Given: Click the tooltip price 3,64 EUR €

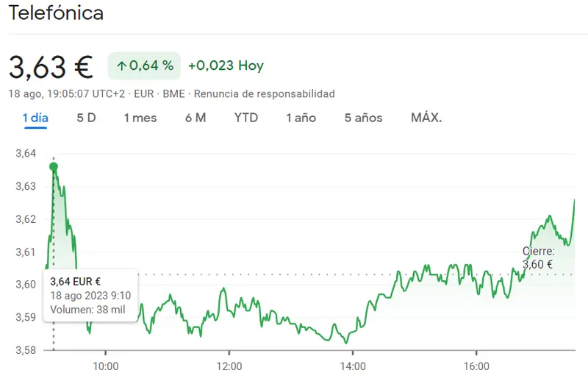Looking at the screenshot, I should 76,282.
